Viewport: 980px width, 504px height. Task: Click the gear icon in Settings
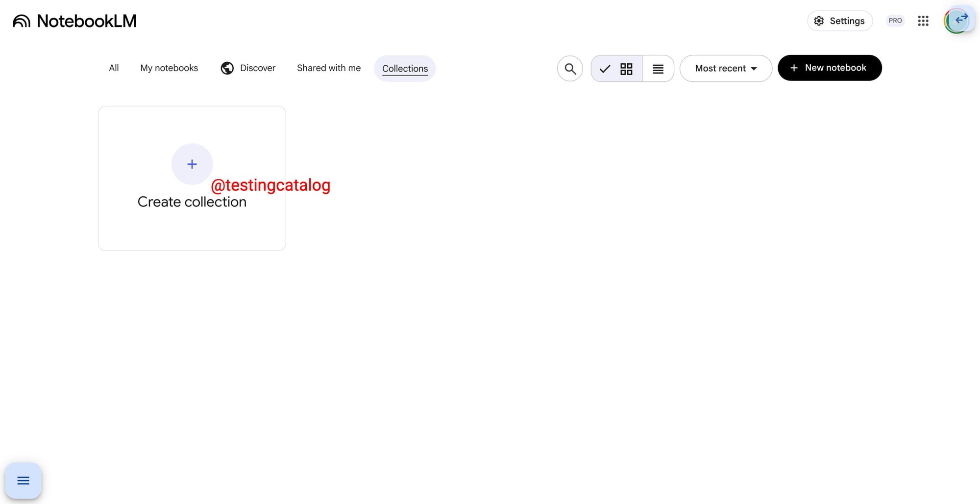point(819,21)
